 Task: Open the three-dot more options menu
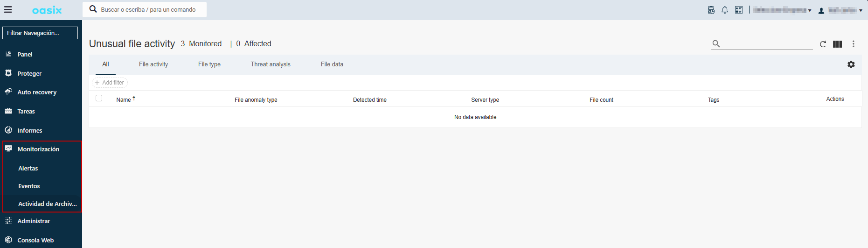pyautogui.click(x=854, y=44)
